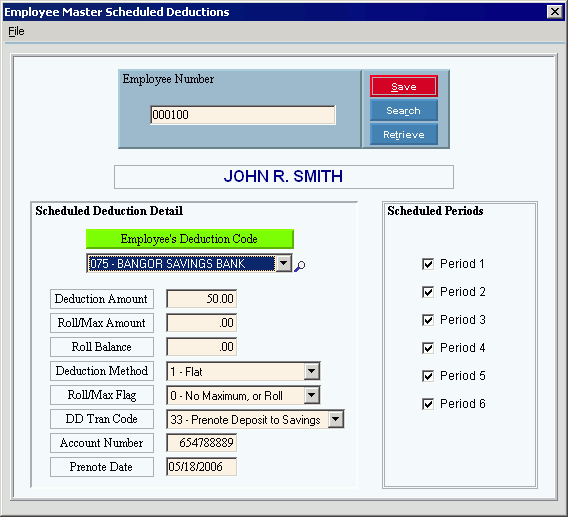Click the magnifier lookup icon beside deduction code
Image resolution: width=568 pixels, height=517 pixels.
pyautogui.click(x=299, y=266)
